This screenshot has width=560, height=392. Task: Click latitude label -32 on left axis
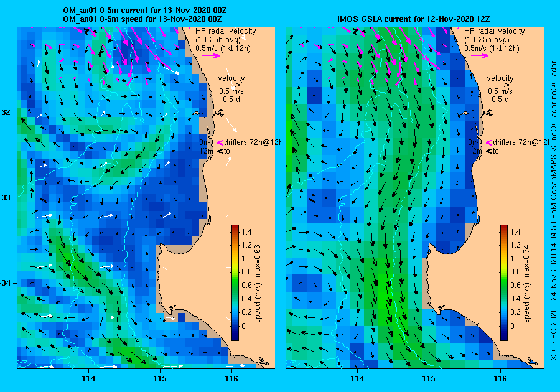[6, 113]
